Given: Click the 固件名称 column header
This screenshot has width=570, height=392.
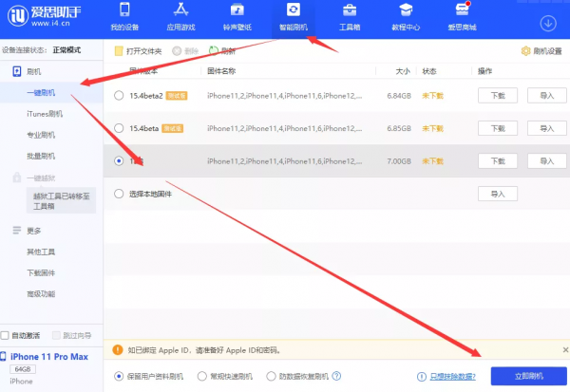Looking at the screenshot, I should pyautogui.click(x=221, y=71).
